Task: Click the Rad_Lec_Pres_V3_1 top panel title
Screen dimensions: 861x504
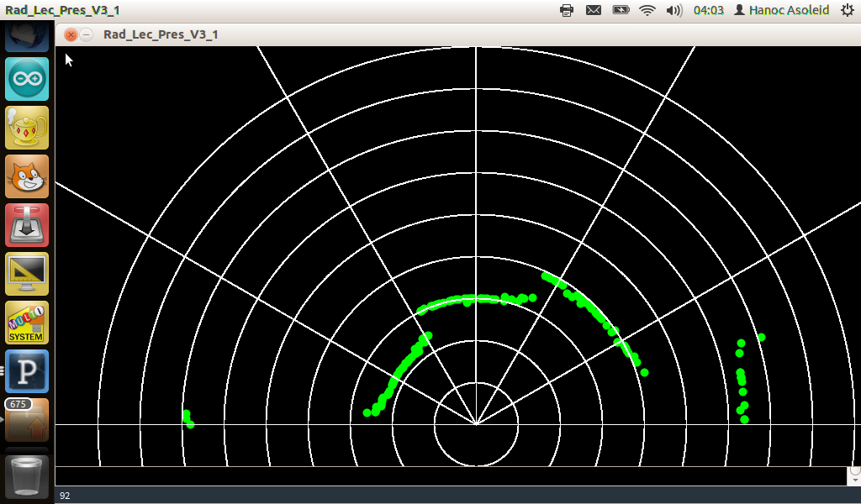Action: pyautogui.click(x=62, y=10)
